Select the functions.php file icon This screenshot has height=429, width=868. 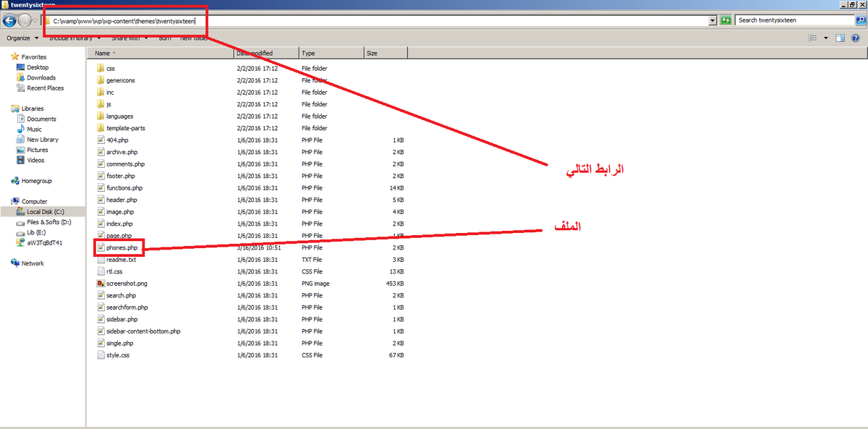[101, 188]
